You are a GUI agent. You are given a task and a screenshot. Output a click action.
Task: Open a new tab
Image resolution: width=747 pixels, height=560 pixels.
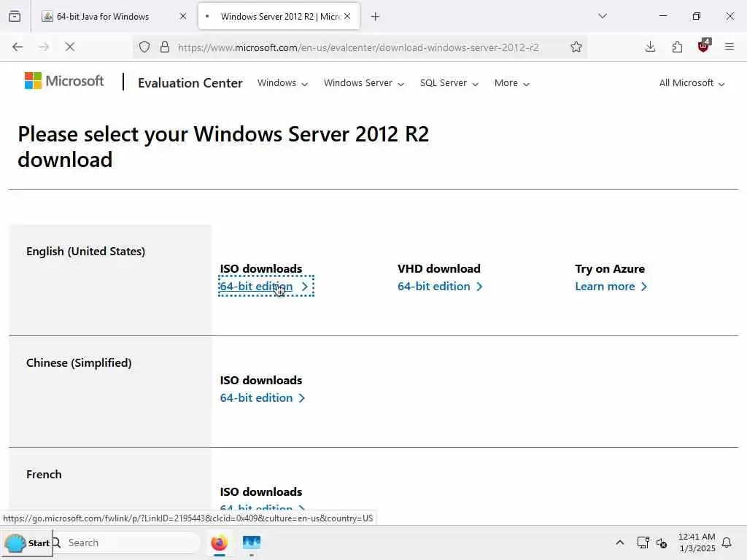pos(376,17)
